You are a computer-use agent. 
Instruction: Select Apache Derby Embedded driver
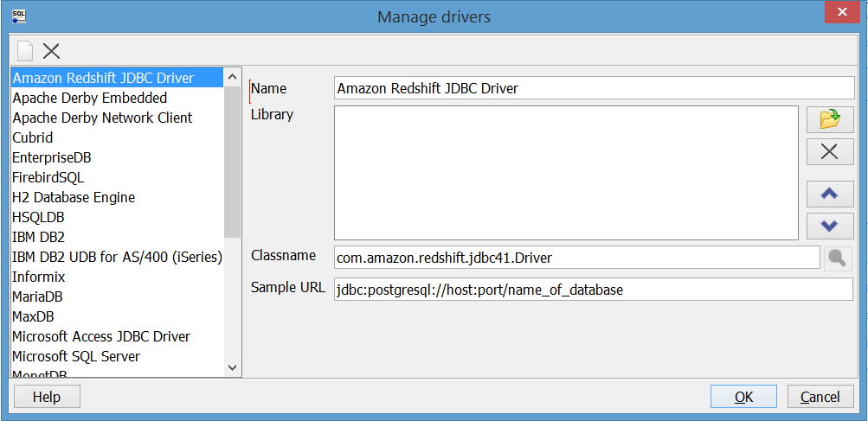pyautogui.click(x=117, y=98)
